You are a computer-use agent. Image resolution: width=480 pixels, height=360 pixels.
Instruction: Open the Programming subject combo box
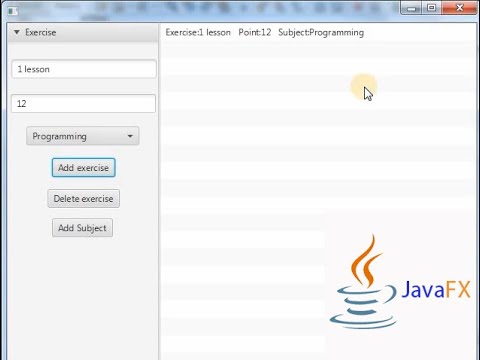click(x=83, y=136)
